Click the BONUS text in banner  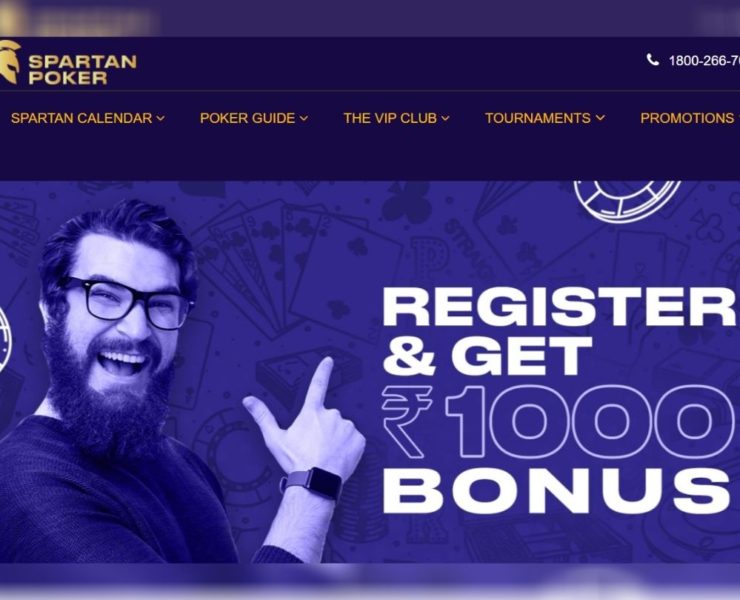(x=556, y=491)
